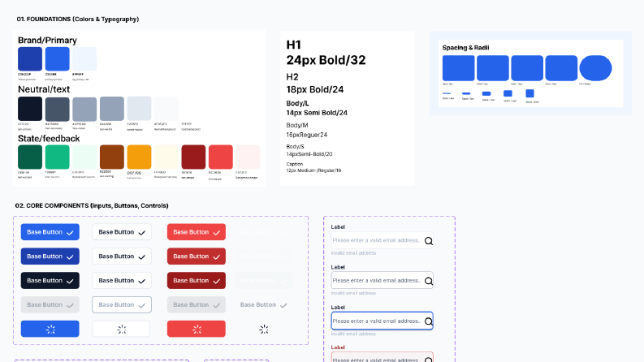Click the medium-blue hover state Base Button
This screenshot has height=362, width=644.
[50, 256]
